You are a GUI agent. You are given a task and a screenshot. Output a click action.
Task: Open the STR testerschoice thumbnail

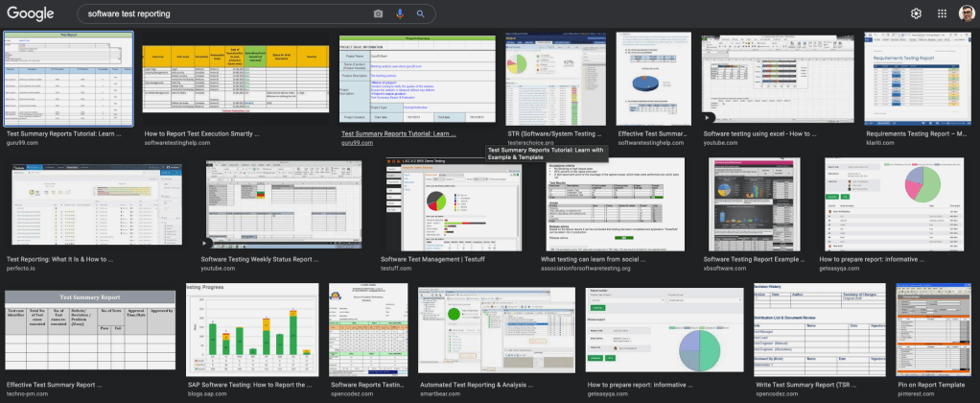(x=557, y=78)
